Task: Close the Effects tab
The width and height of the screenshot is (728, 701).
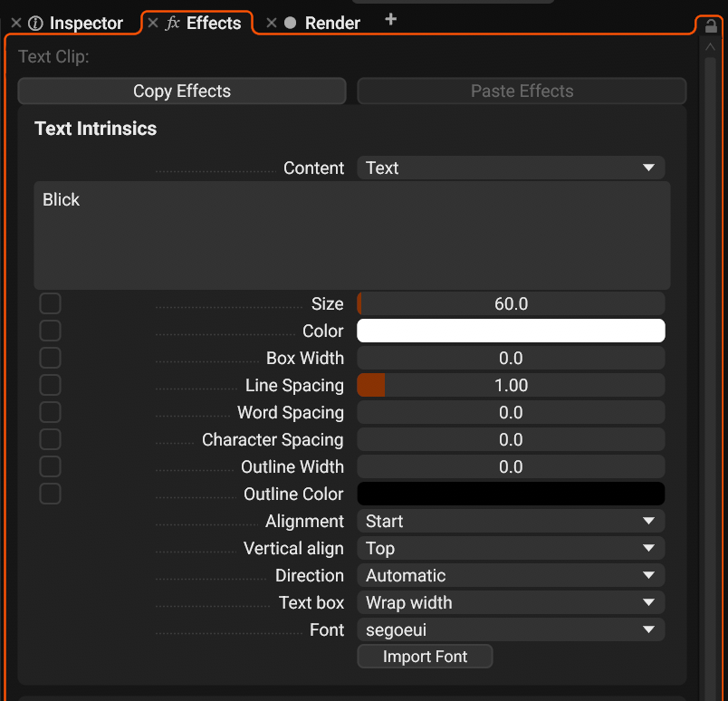Action: pyautogui.click(x=153, y=23)
